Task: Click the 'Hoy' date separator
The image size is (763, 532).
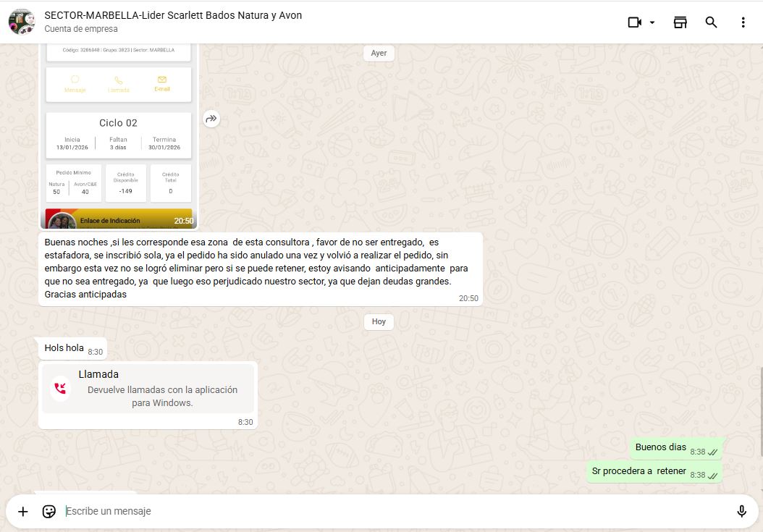Action: click(x=379, y=321)
